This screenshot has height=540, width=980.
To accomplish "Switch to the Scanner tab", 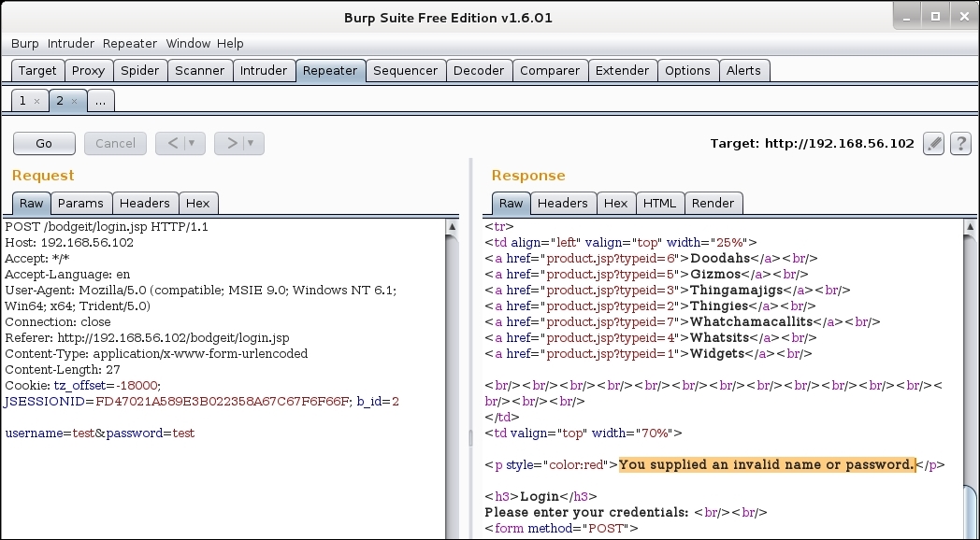I will pyautogui.click(x=200, y=71).
